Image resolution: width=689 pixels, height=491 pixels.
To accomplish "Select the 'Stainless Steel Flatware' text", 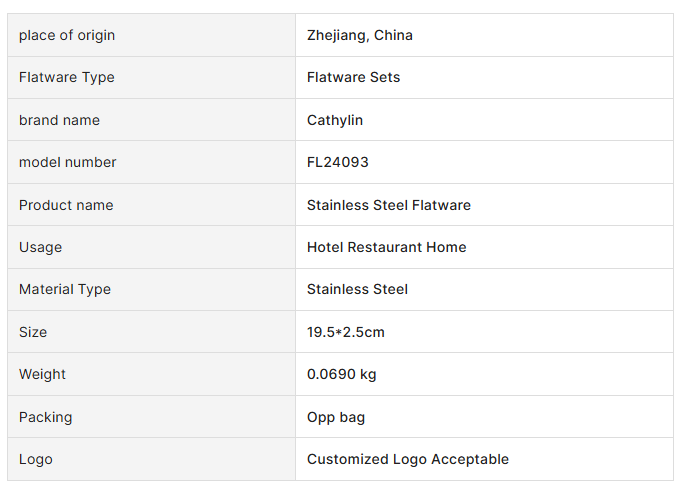I will [389, 205].
